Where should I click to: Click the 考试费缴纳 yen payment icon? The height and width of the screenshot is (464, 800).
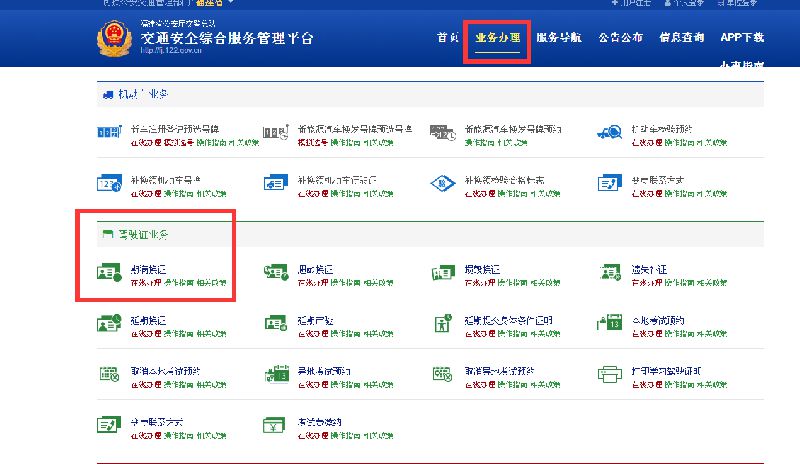coord(274,425)
